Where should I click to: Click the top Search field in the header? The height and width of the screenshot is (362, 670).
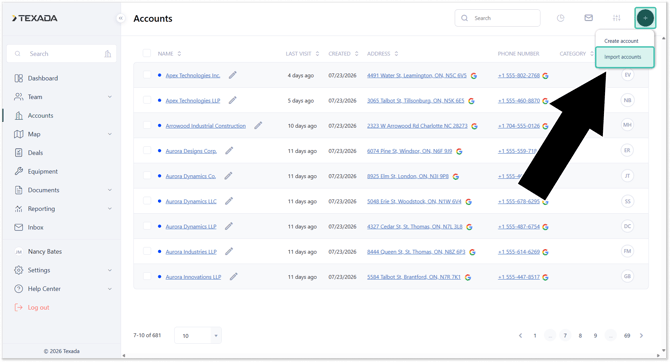click(497, 18)
